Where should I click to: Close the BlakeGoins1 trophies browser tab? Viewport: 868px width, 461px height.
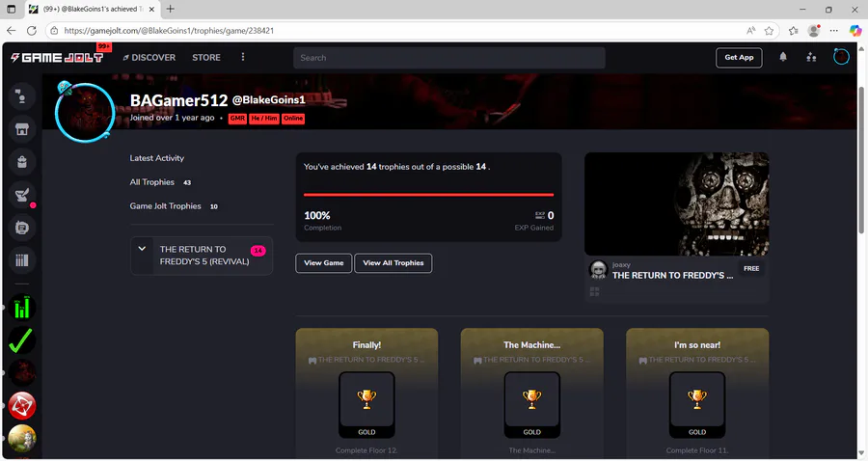151,9
